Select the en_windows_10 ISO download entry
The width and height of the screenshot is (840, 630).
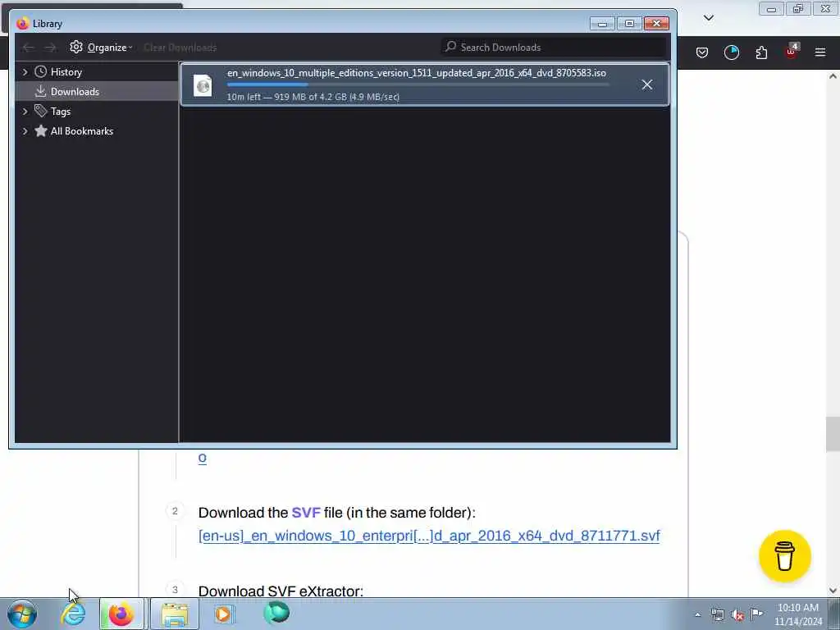425,84
